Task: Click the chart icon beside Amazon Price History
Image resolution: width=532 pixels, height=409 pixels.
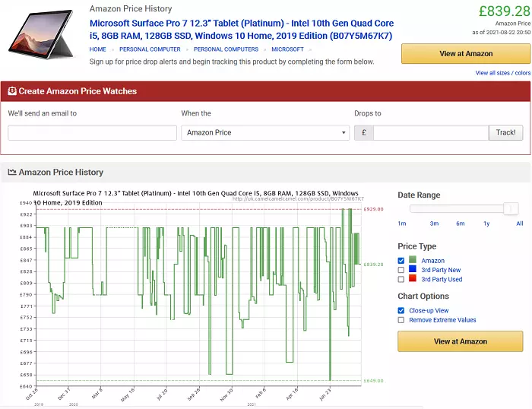Action: click(12, 172)
